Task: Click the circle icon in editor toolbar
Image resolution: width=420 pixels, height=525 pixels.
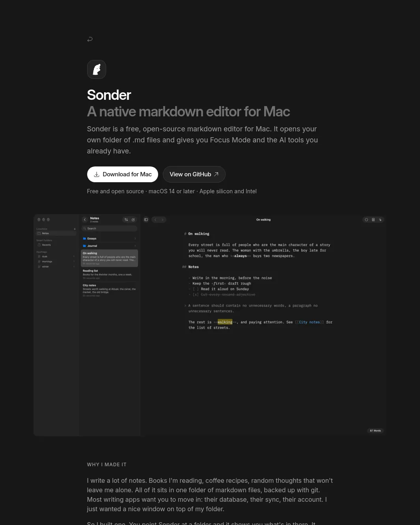Action: 366,220
